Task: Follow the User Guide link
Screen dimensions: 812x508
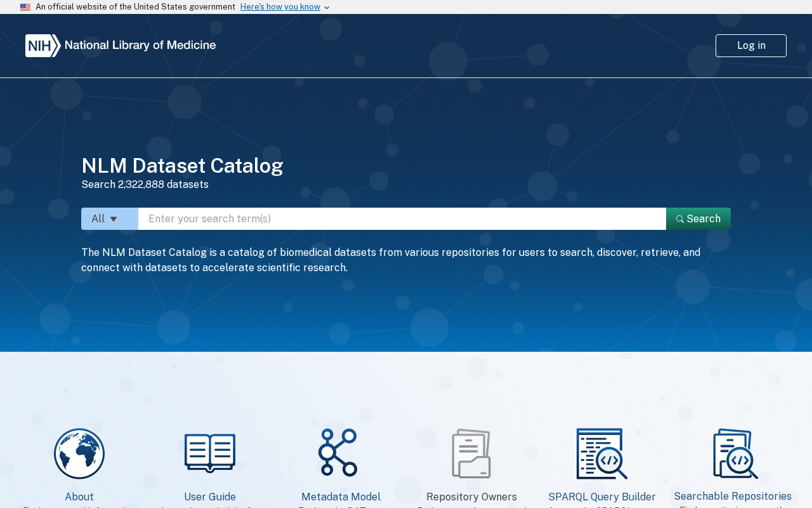Action: (210, 497)
